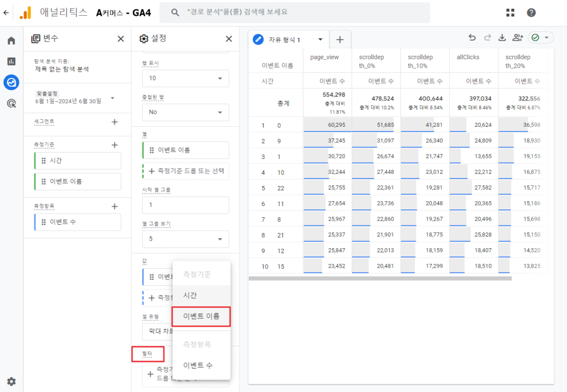Click the total value 554,298

pos(334,94)
